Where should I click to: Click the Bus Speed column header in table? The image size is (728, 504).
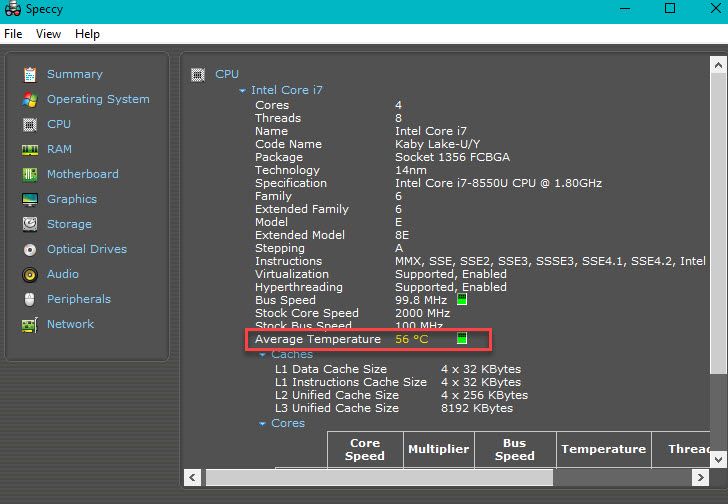coord(515,449)
